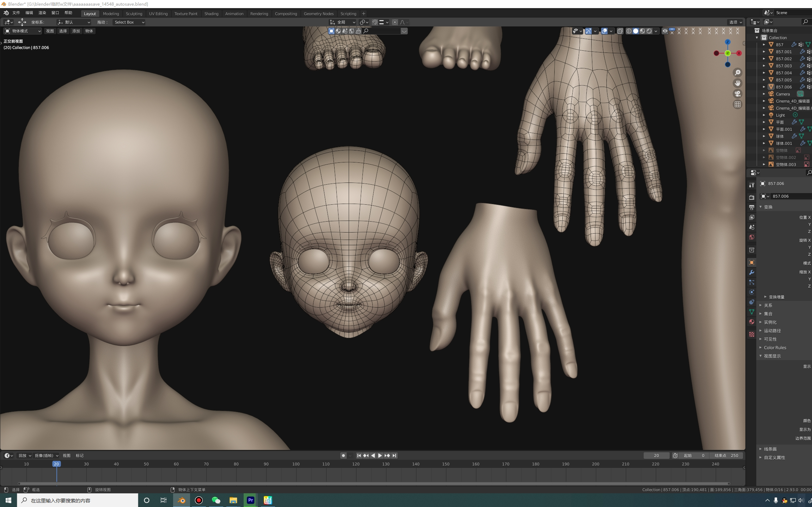This screenshot has height=507, width=812.
Task: Click frame 100 on the timeline ruler
Action: 296,464
